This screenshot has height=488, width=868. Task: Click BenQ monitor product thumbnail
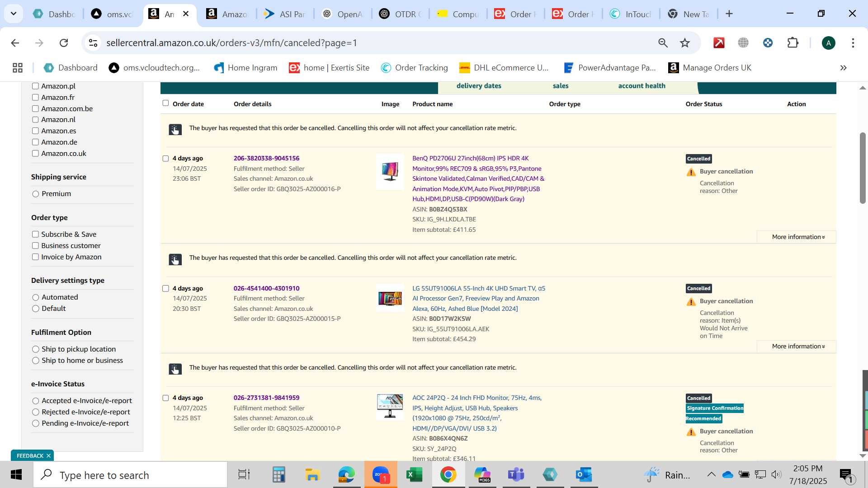click(390, 172)
